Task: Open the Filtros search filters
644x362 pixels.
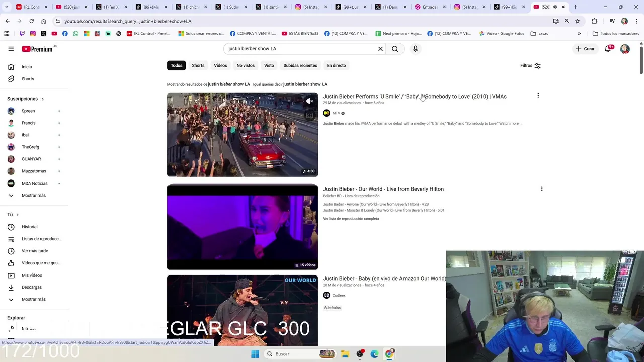Action: click(530, 65)
